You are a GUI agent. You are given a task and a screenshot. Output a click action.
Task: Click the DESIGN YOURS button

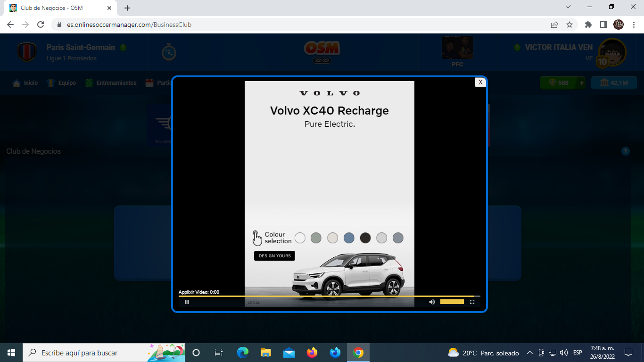coord(274,256)
